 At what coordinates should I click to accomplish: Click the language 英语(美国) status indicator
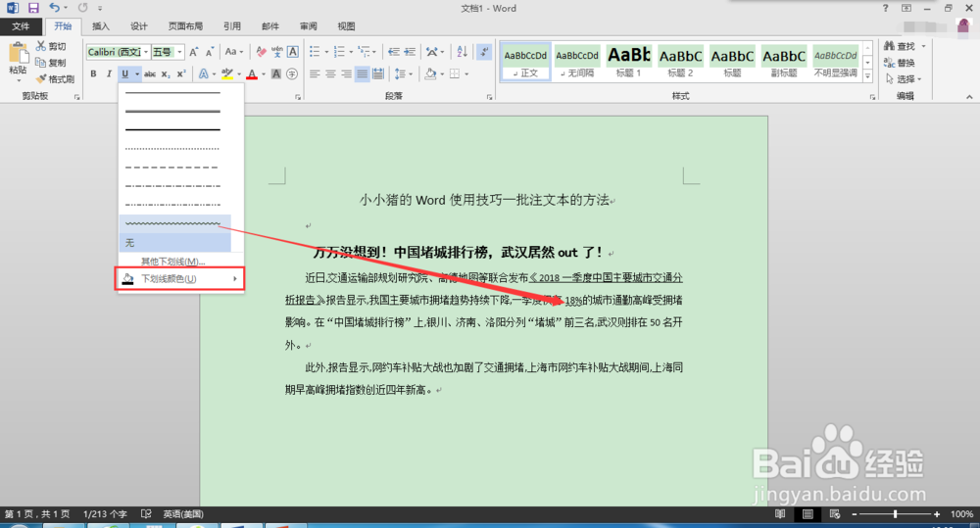click(x=183, y=513)
